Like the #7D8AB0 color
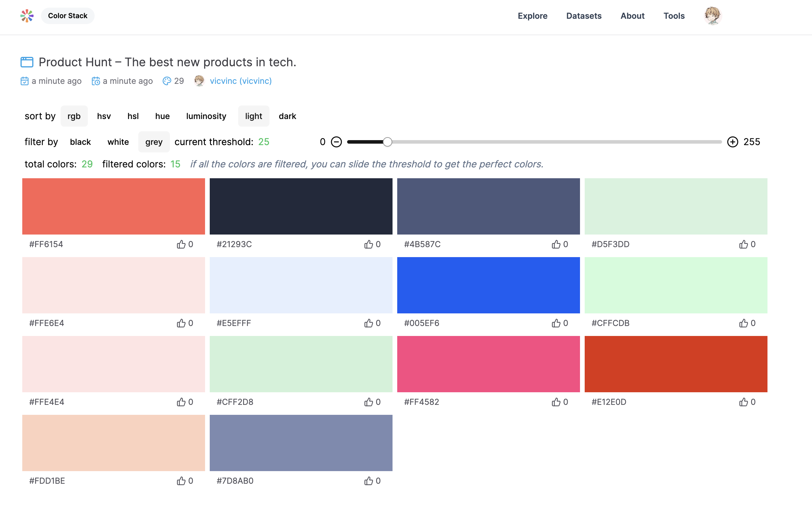The width and height of the screenshot is (812, 506). (x=369, y=481)
